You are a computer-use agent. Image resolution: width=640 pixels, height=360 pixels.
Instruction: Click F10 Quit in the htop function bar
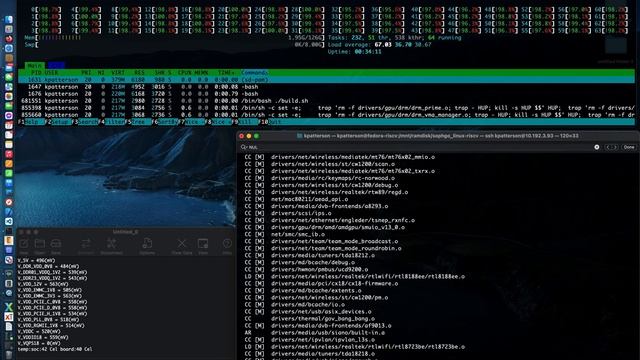click(x=271, y=122)
